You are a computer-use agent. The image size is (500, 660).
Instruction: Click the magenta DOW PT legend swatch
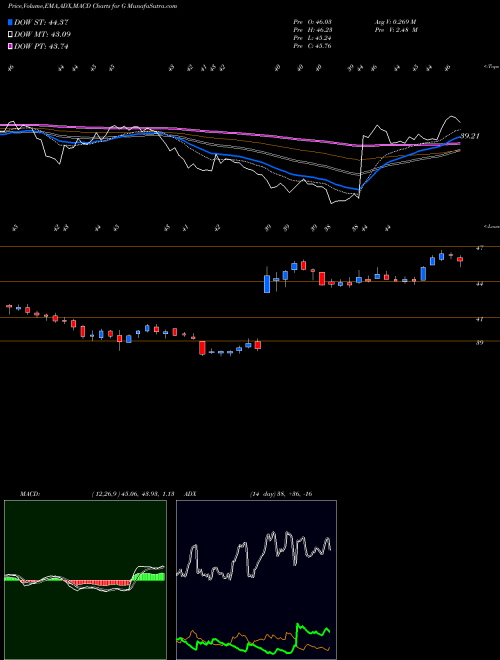10,47
